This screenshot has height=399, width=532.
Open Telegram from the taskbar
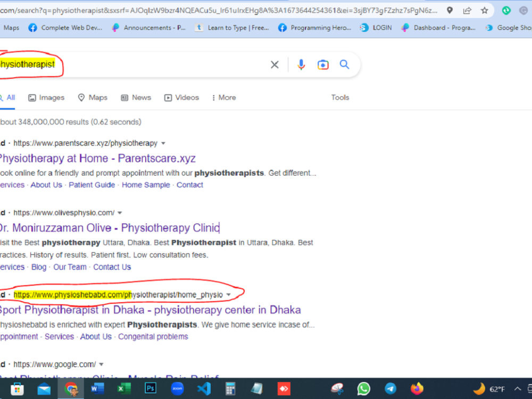coord(390,389)
